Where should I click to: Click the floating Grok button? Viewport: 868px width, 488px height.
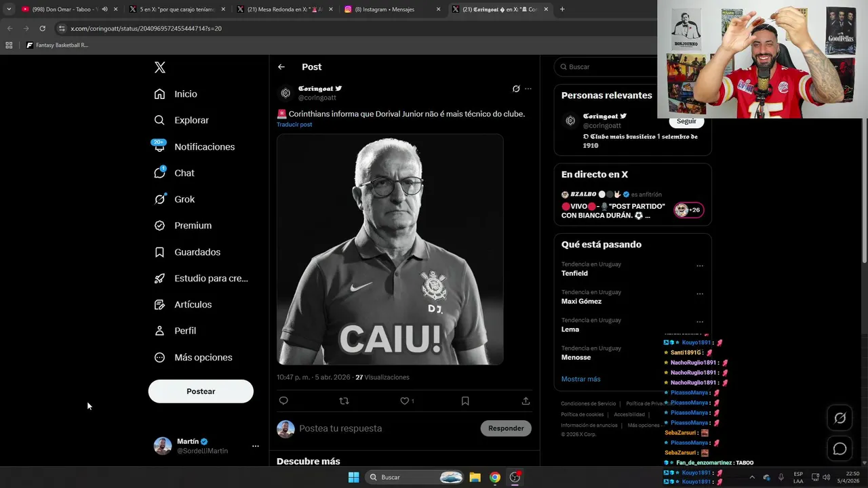(840, 418)
